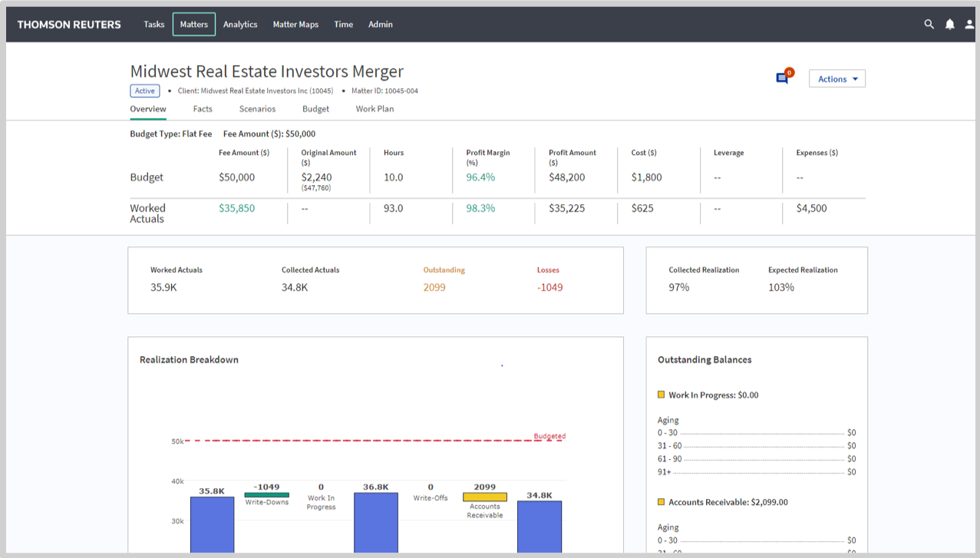Image resolution: width=980 pixels, height=558 pixels.
Task: Toggle the Active status badge
Action: tap(144, 91)
